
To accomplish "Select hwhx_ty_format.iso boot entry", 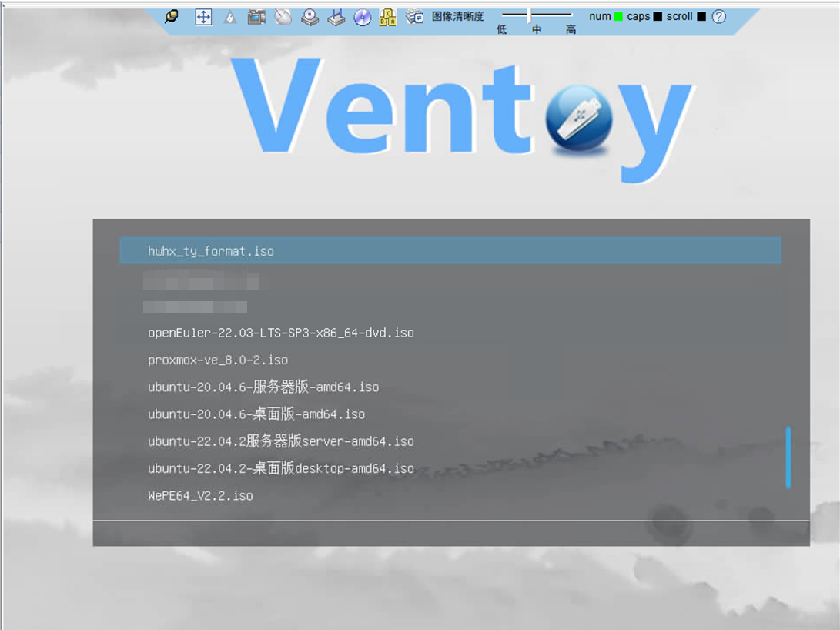I will (x=211, y=251).
